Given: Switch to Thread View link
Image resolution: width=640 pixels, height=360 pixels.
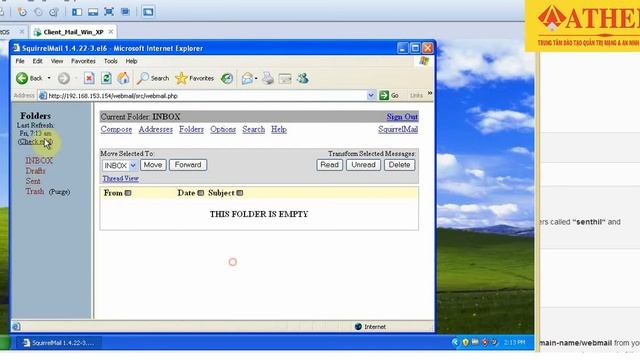Looking at the screenshot, I should [120, 179].
